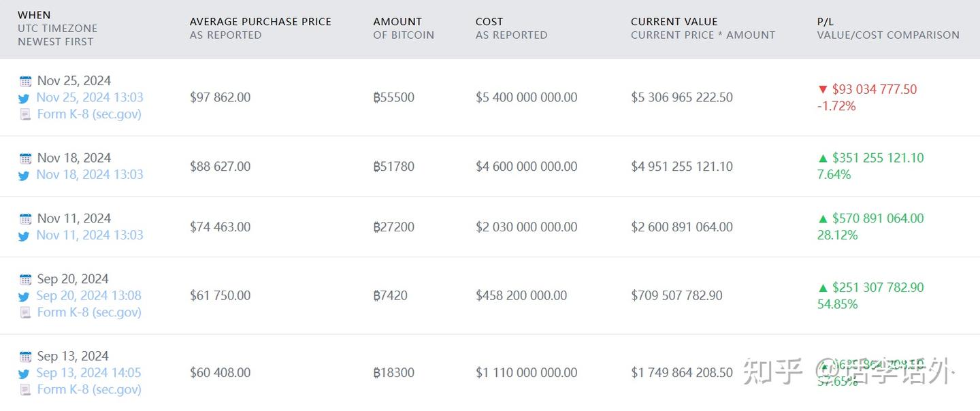Click the calendar icon beside Sep 13, 2024
980x411 pixels.
(x=25, y=357)
